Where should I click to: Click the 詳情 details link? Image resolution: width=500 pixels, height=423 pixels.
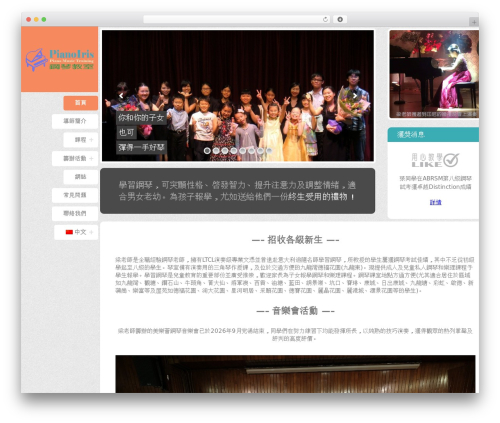tap(435, 202)
